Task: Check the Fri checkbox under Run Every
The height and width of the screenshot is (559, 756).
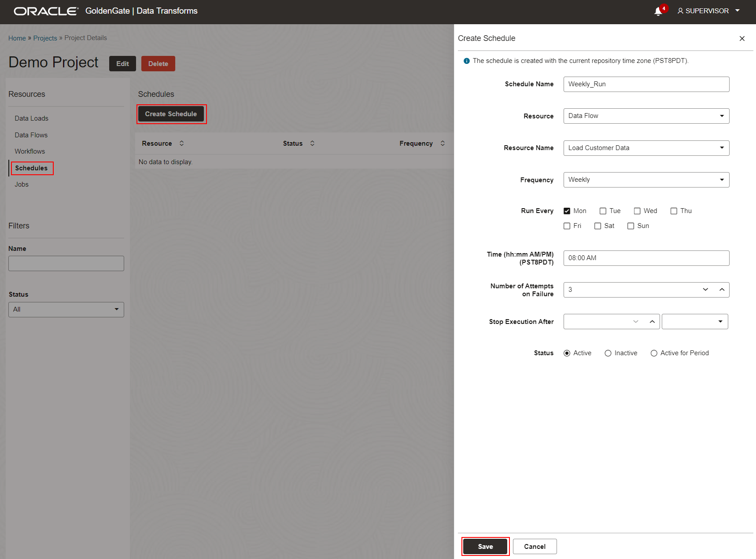Action: click(567, 226)
